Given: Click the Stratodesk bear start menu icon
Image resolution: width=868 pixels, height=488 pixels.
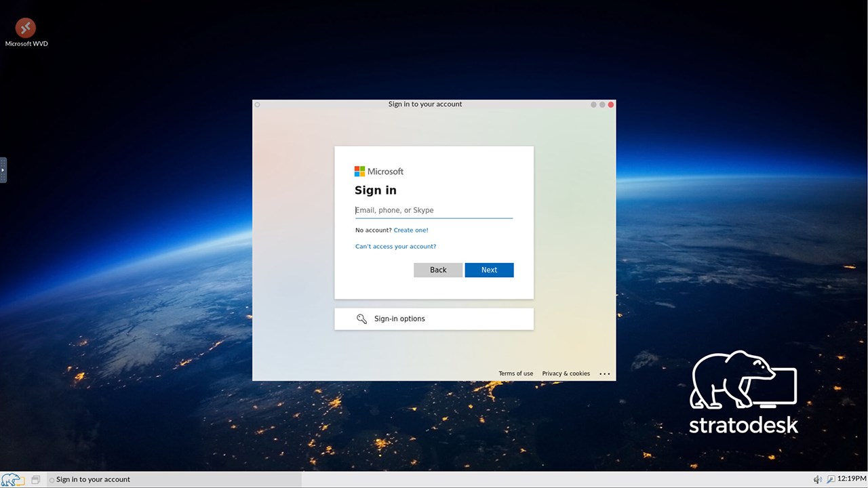Looking at the screenshot, I should point(12,479).
